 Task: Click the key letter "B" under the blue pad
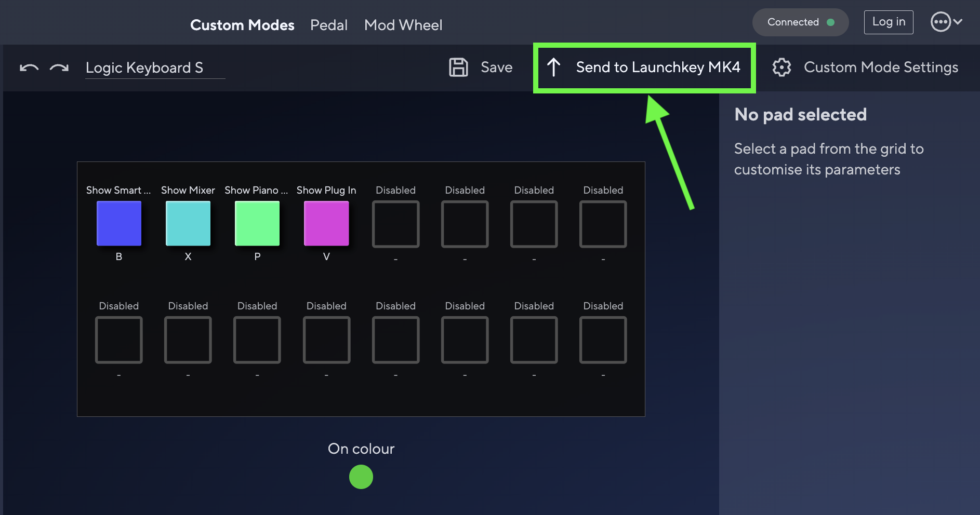(119, 256)
